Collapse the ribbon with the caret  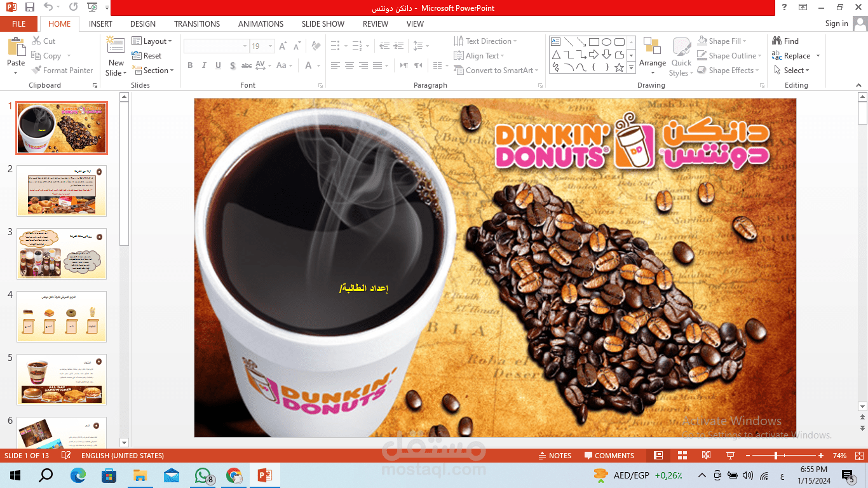coord(860,85)
